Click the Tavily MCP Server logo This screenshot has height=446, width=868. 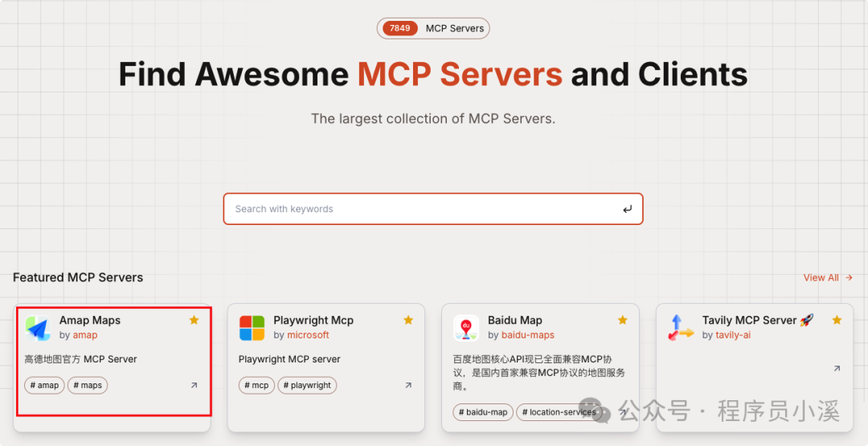tap(681, 328)
